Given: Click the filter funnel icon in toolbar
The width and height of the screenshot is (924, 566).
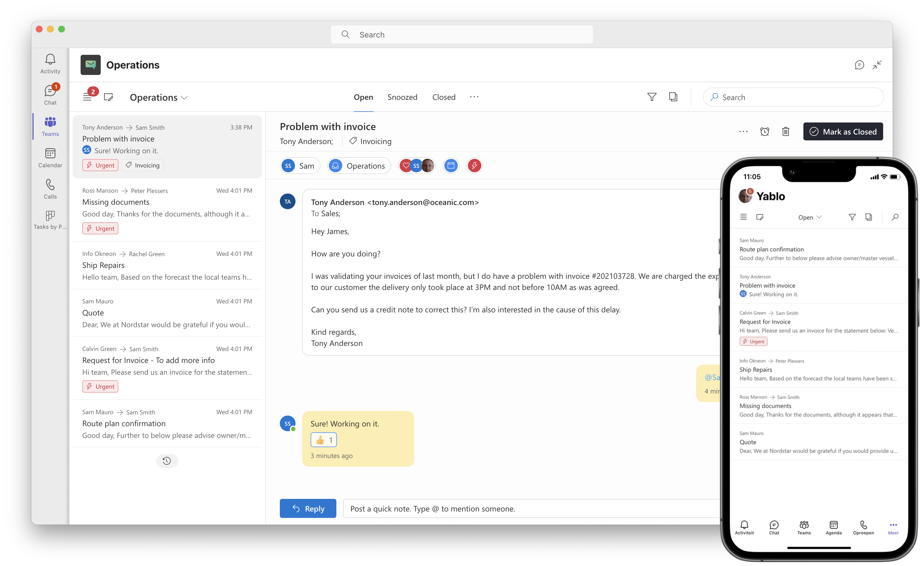Looking at the screenshot, I should point(652,97).
